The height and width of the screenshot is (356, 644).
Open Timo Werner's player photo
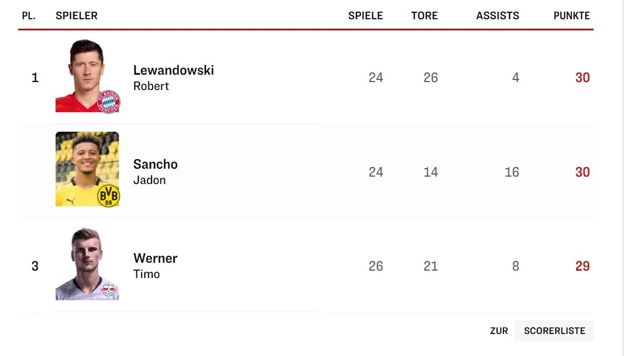pos(87,263)
